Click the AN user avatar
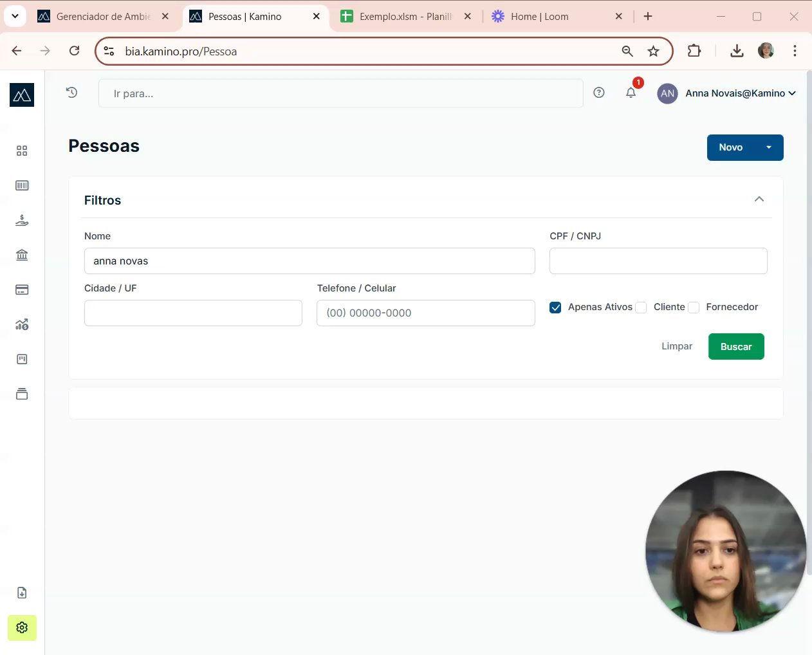Viewport: 812px width, 655px height. pos(668,93)
